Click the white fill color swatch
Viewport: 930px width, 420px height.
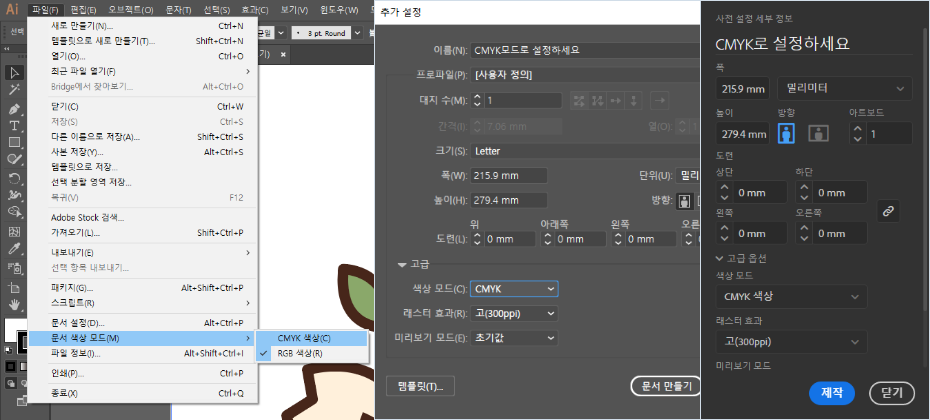coord(12,329)
